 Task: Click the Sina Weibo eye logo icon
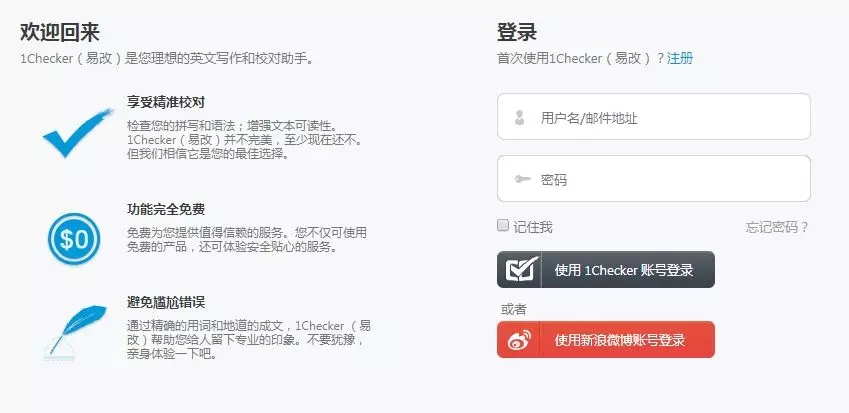pyautogui.click(x=519, y=340)
